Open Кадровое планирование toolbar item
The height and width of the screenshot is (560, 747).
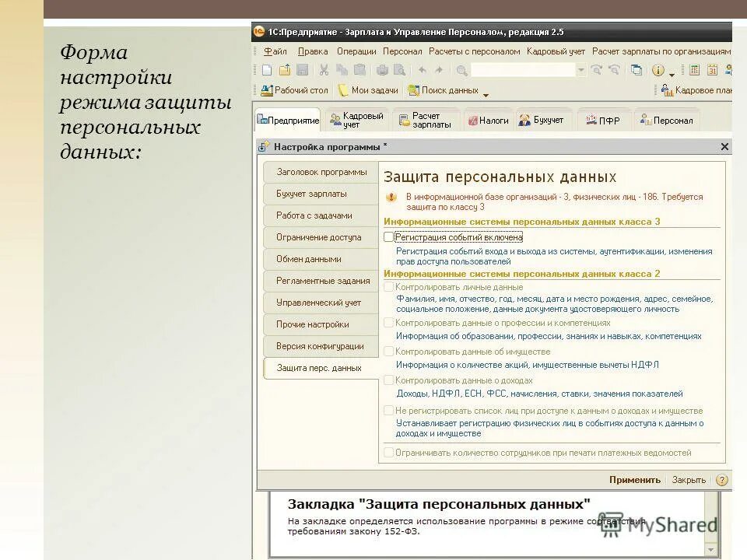[x=696, y=90]
